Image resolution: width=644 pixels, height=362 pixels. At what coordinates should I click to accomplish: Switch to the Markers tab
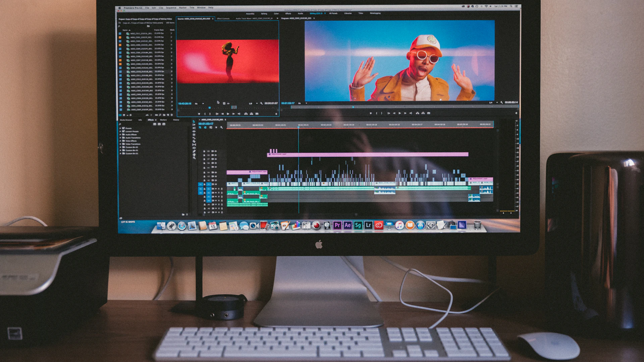(x=163, y=120)
